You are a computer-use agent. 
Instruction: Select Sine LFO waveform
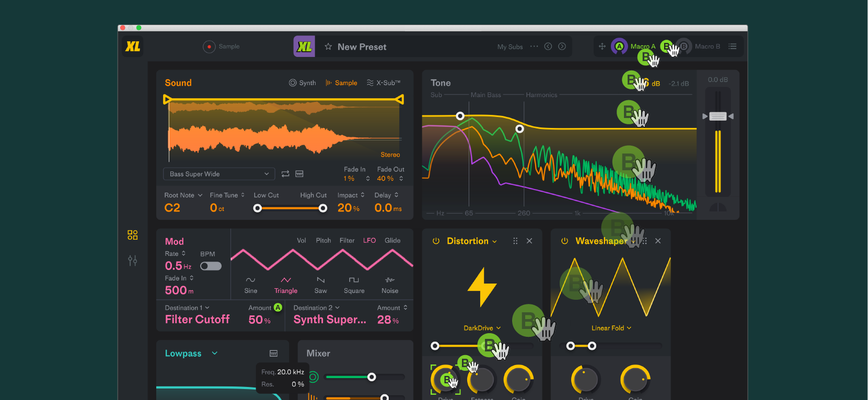tap(251, 285)
